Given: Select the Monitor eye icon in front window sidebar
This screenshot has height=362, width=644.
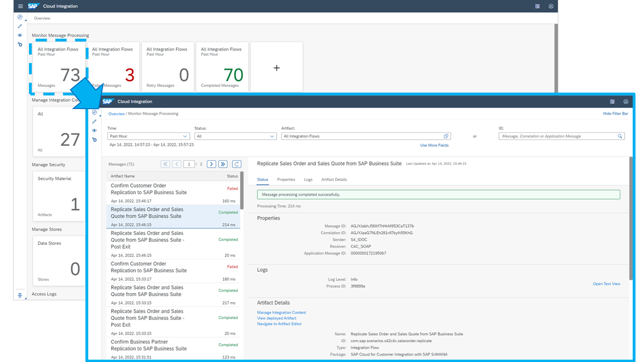Looking at the screenshot, I should click(x=94, y=131).
